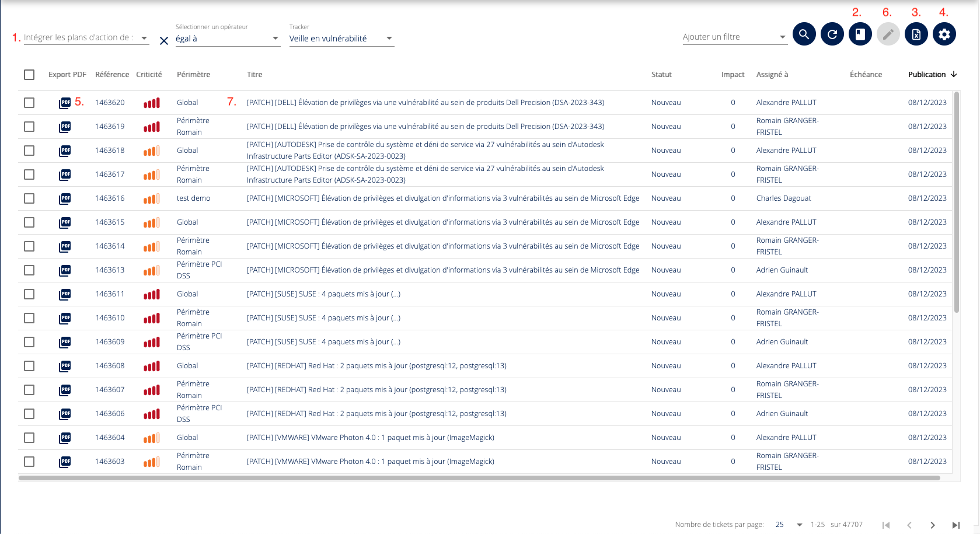This screenshot has width=980, height=534.
Task: Export ticket 1463620 as PDF
Action: click(x=65, y=103)
